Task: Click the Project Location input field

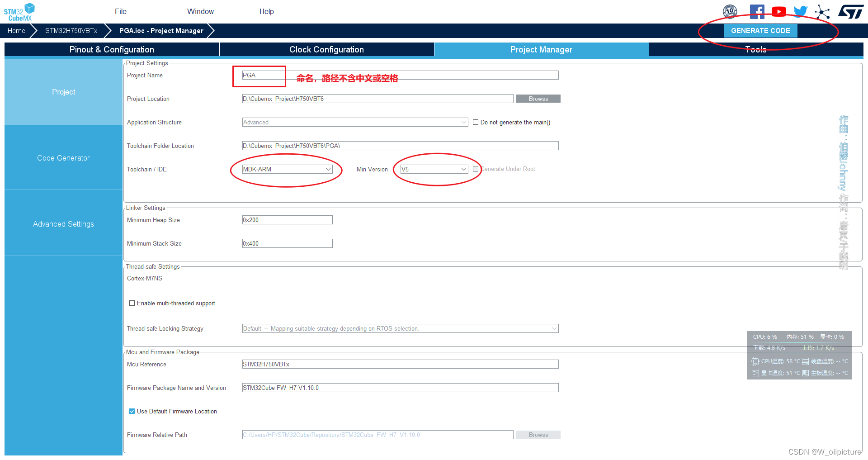Action: pos(377,99)
